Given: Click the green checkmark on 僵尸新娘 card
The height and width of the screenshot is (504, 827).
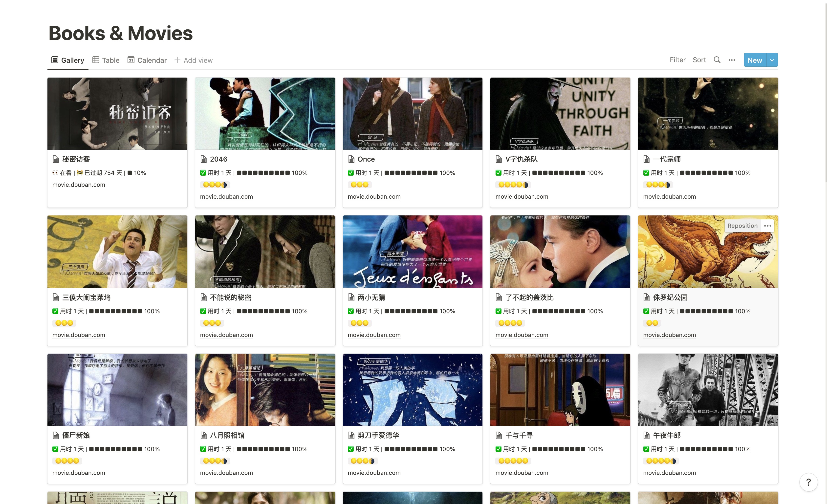Looking at the screenshot, I should (55, 449).
